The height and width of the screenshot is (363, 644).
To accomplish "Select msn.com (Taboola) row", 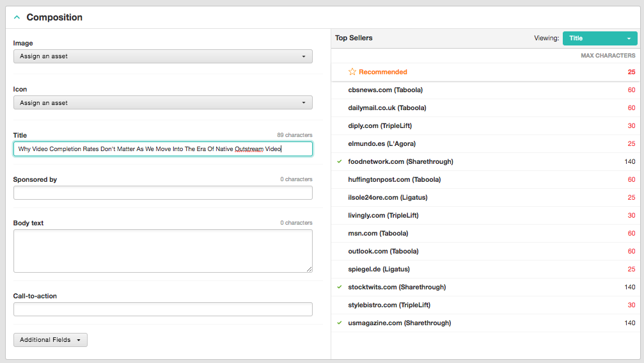I will [485, 234].
